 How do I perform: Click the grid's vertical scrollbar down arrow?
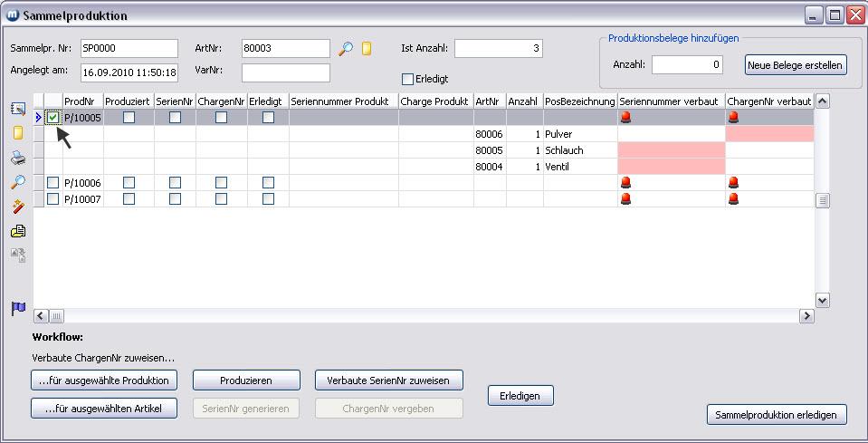pos(822,300)
